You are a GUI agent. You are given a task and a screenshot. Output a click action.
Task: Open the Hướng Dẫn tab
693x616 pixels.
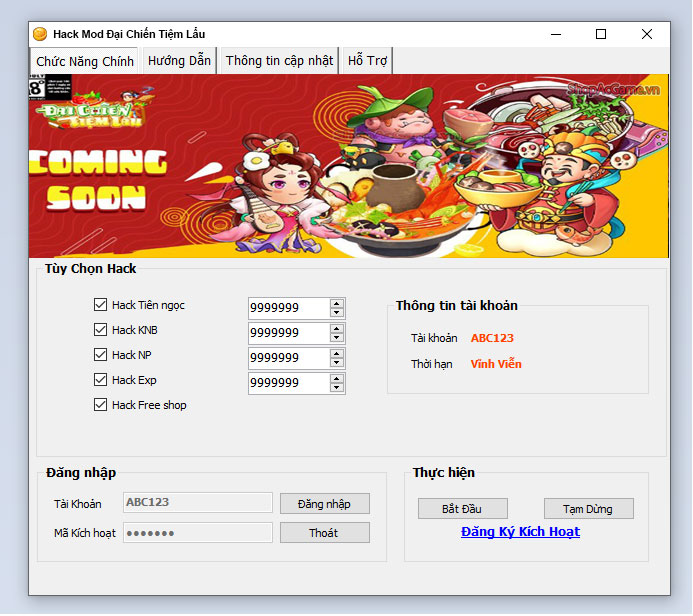tap(179, 61)
